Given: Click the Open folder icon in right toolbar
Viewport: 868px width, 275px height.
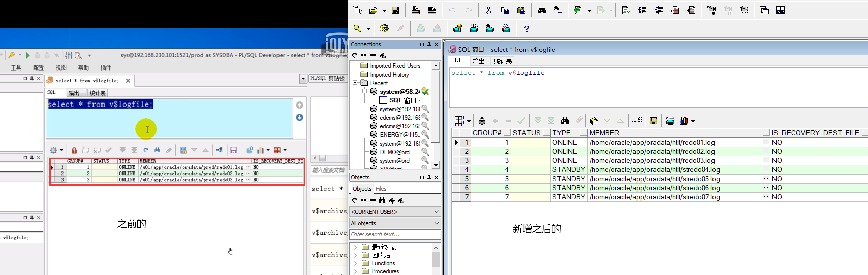Looking at the screenshot, I should click(374, 10).
